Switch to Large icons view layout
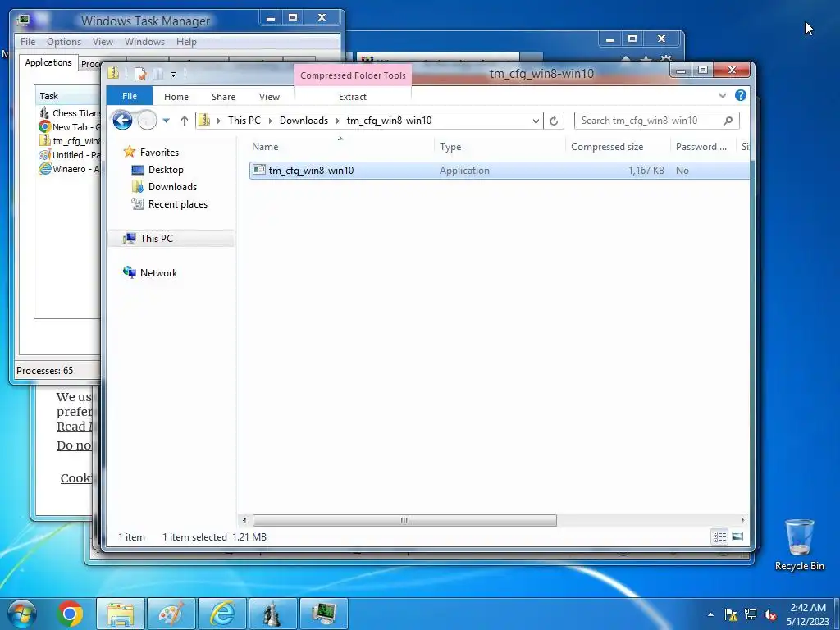Screen dimensions: 840x630 tap(737, 536)
